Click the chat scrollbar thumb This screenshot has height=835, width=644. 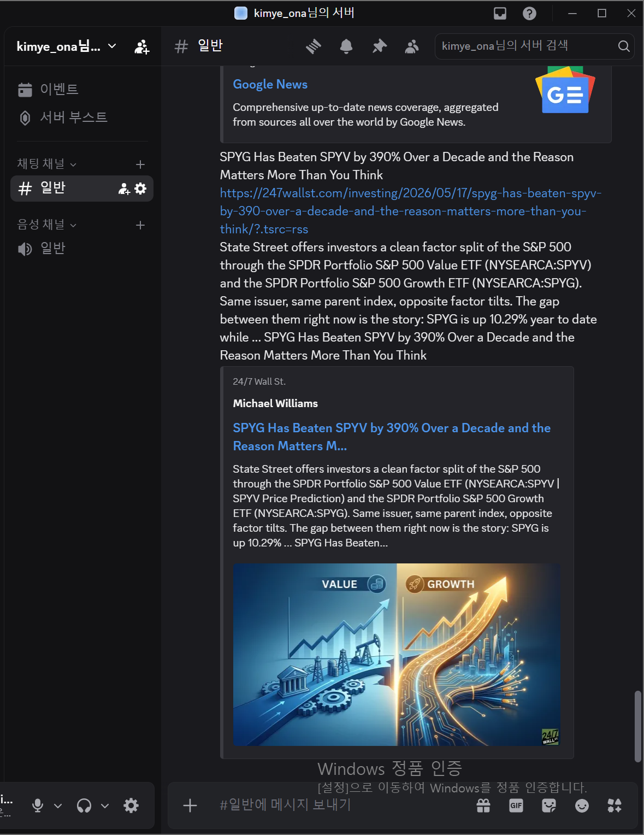637,726
